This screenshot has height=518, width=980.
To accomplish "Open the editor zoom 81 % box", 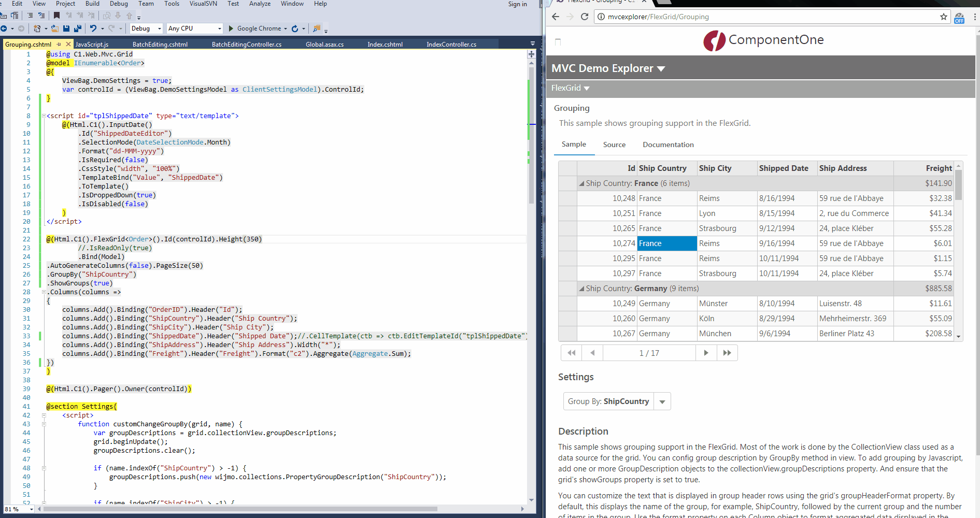I will tap(19, 509).
